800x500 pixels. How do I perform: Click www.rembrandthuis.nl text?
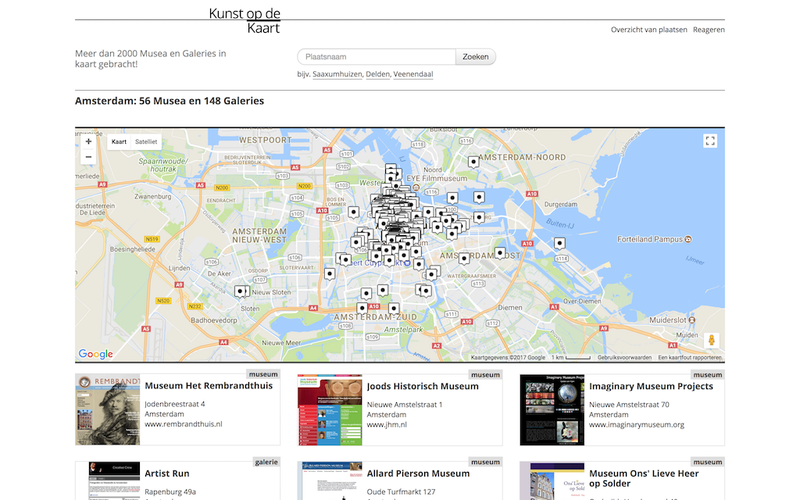point(183,424)
